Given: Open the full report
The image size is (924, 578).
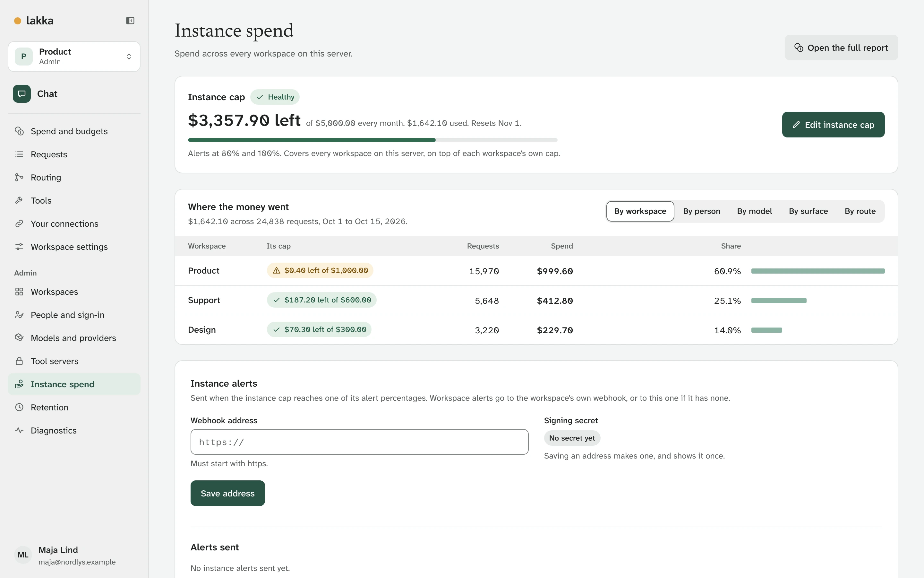Looking at the screenshot, I should (x=841, y=48).
